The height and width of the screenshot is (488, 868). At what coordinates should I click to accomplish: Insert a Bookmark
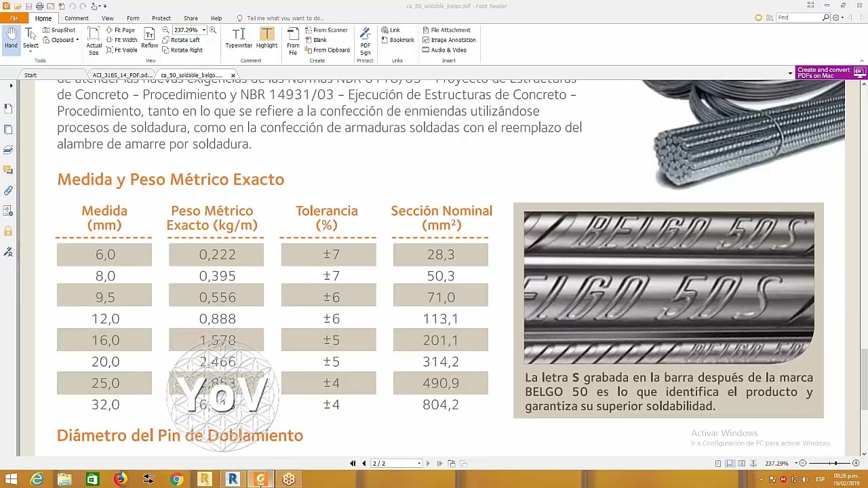pos(397,40)
